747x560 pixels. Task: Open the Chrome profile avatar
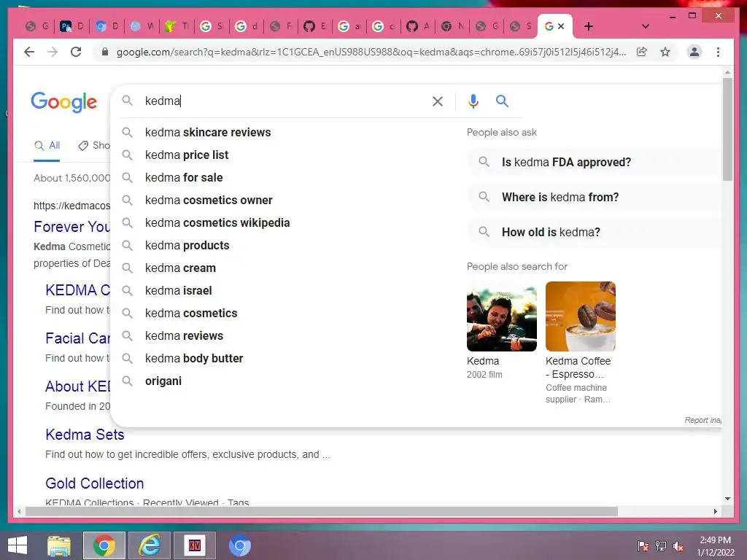tap(694, 52)
